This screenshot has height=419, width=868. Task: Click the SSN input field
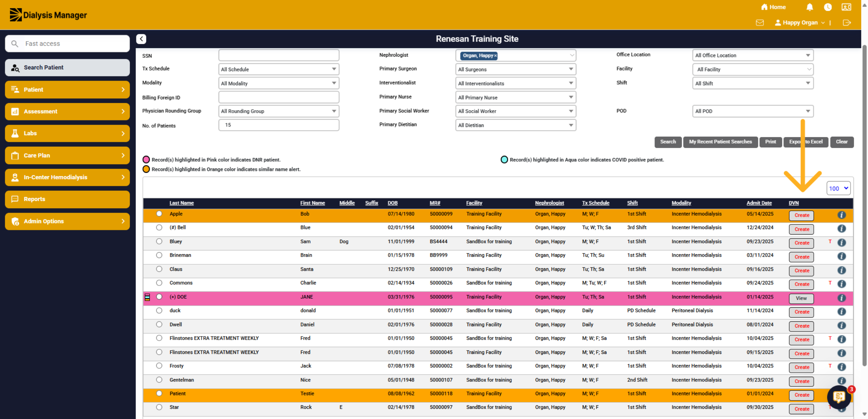(x=279, y=55)
